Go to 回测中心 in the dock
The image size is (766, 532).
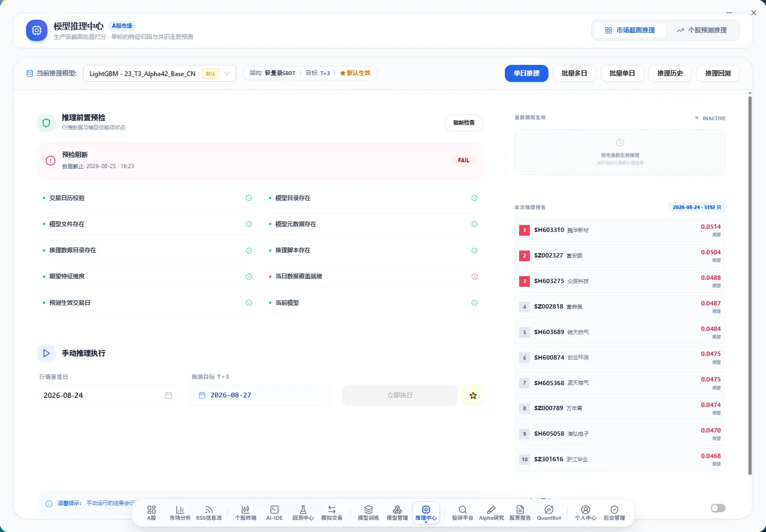point(303,513)
